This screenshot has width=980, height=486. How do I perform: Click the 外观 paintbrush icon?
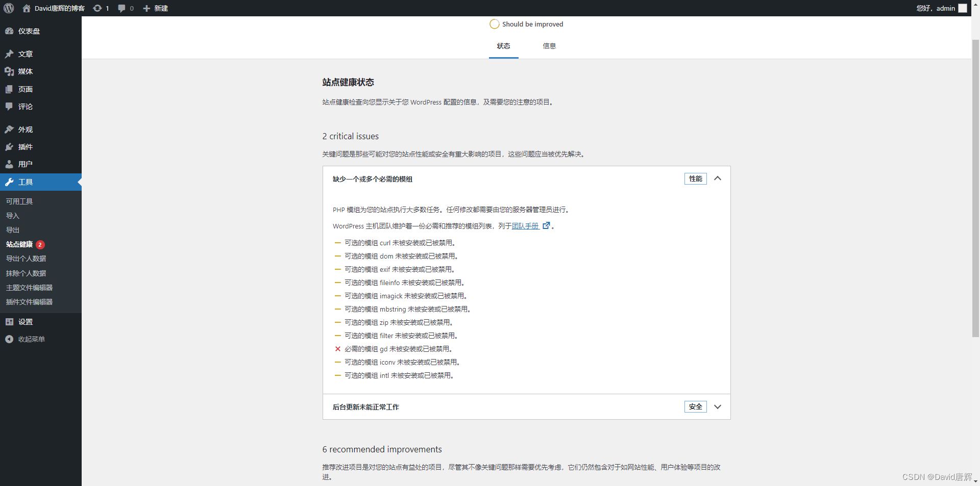pyautogui.click(x=9, y=130)
